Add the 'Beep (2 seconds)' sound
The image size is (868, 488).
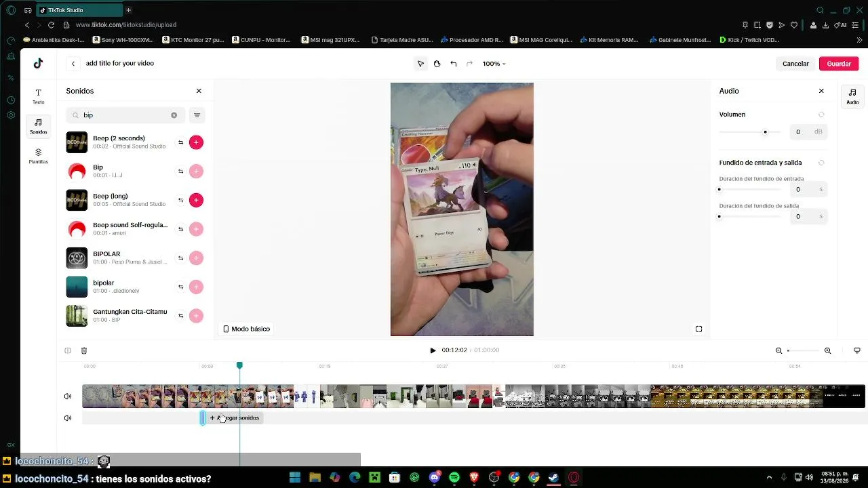(196, 142)
